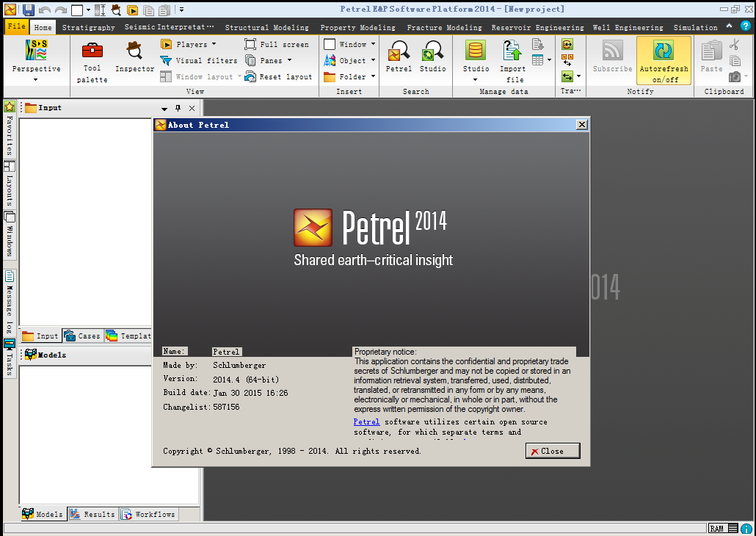
Task: Select the Cases pane tab
Action: pos(82,336)
